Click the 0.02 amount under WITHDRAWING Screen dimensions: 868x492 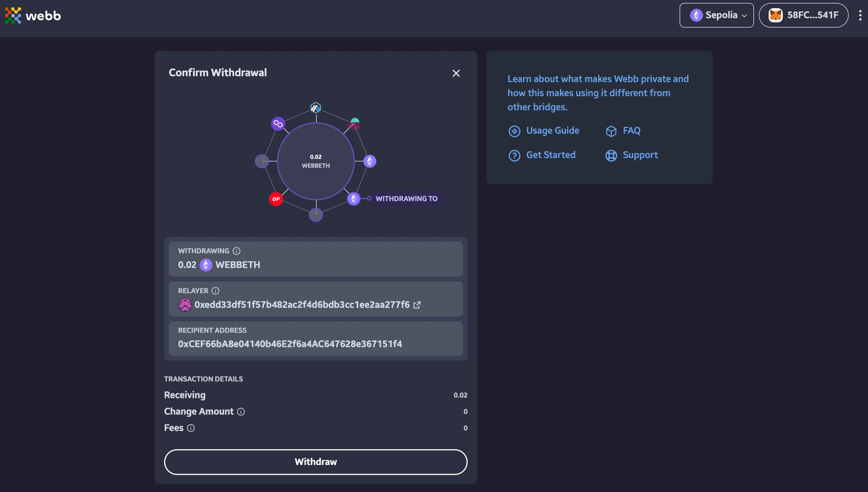pos(187,265)
